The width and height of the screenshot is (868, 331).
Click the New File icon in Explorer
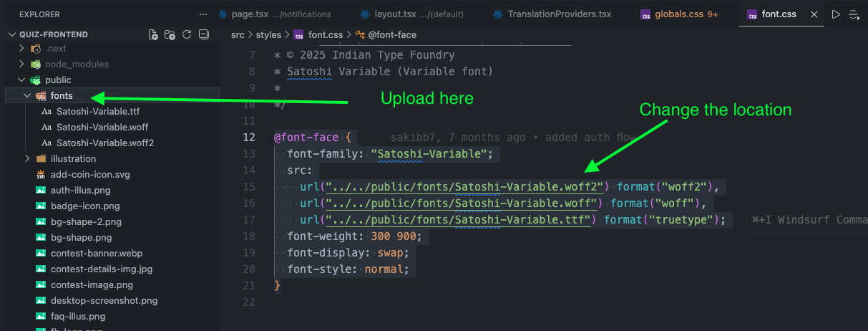153,34
